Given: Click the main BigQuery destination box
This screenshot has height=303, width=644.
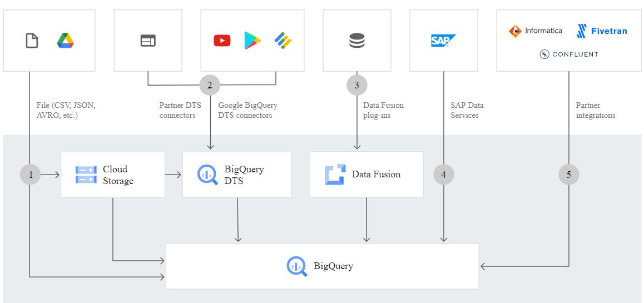Looking at the screenshot, I should pos(322,266).
